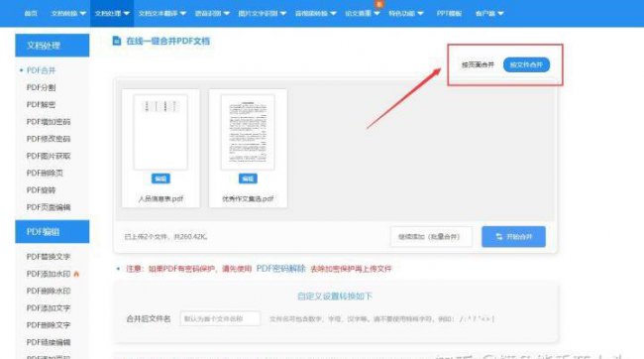Open PDF修改密码 in the sidebar
This screenshot has width=644, height=359.
[x=49, y=139]
